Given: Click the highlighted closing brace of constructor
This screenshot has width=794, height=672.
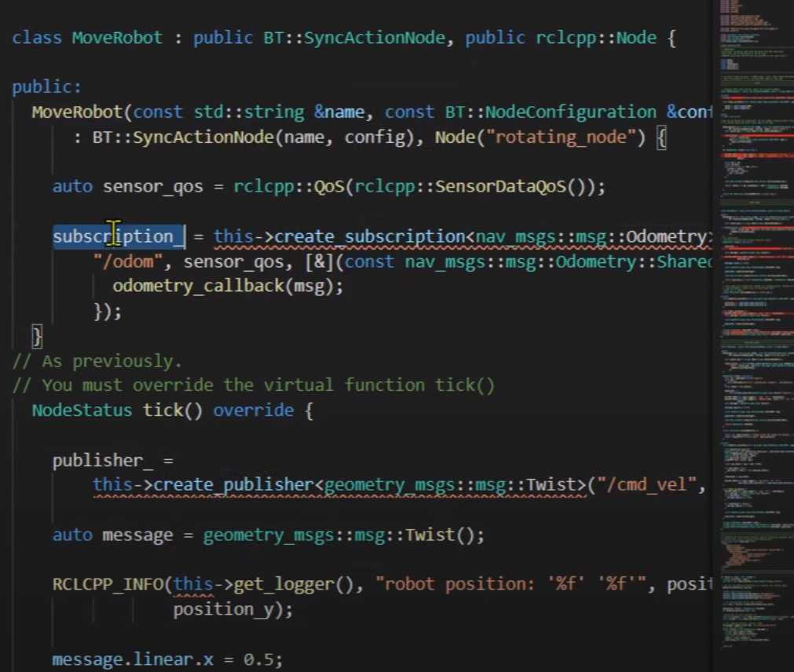Looking at the screenshot, I should coord(36,337).
